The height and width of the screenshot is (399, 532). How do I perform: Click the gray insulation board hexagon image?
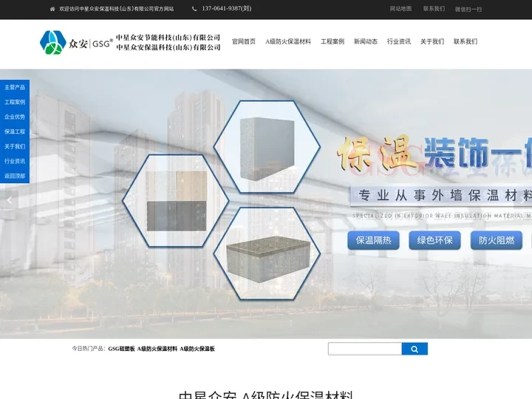click(x=267, y=147)
